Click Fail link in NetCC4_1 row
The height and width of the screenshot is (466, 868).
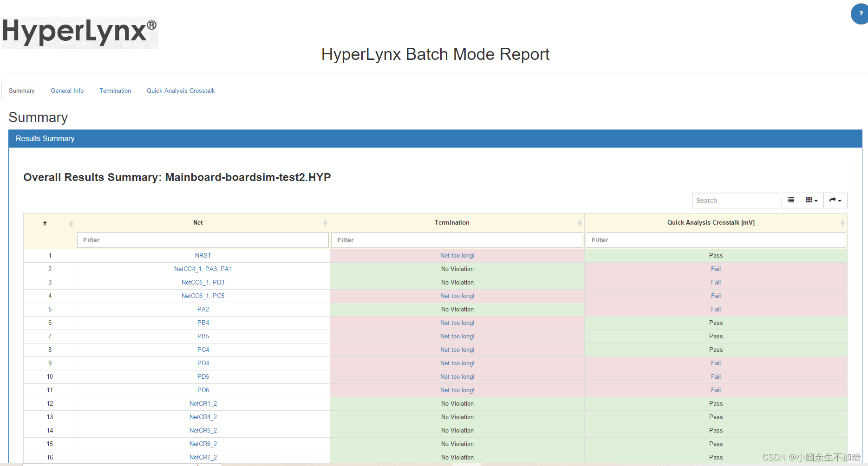(x=716, y=269)
